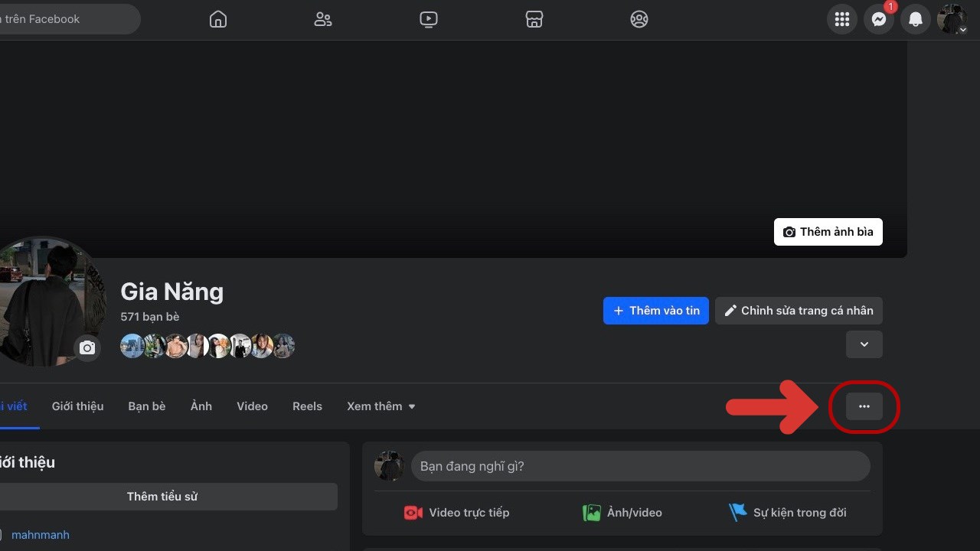Go to Facebook Home feed icon

[x=218, y=19]
